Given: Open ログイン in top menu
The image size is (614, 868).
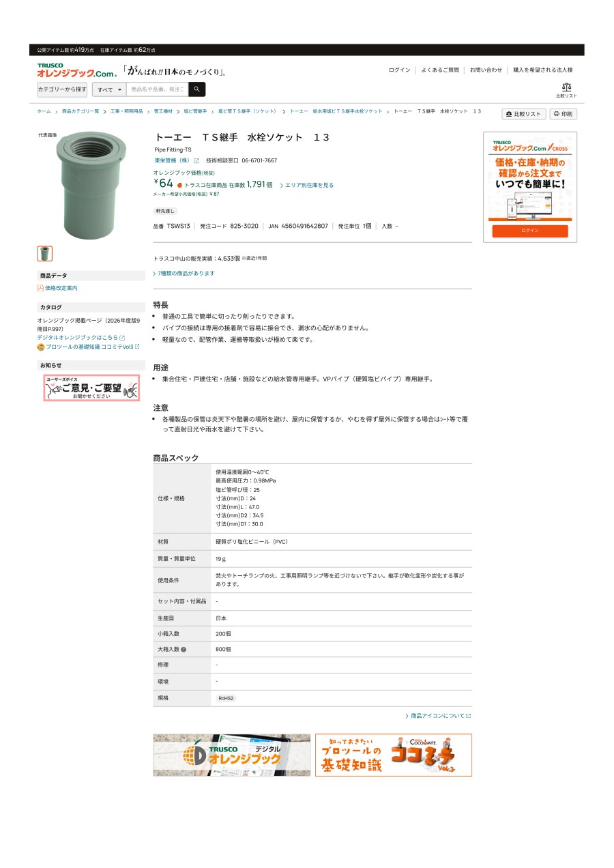Looking at the screenshot, I should coord(400,70).
